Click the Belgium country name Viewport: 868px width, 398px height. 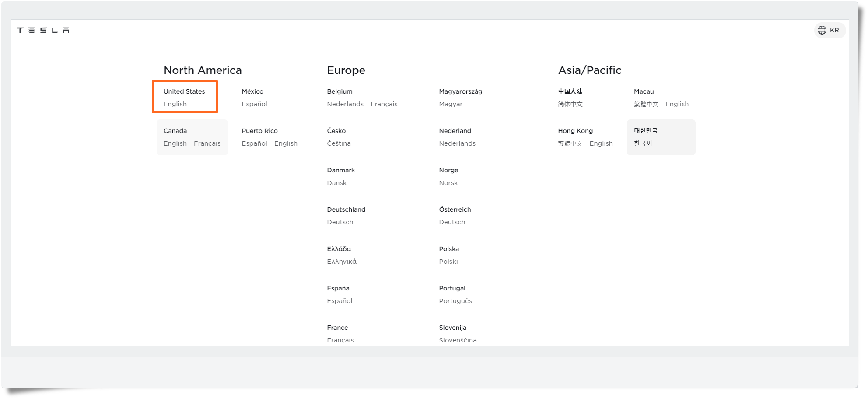click(339, 91)
